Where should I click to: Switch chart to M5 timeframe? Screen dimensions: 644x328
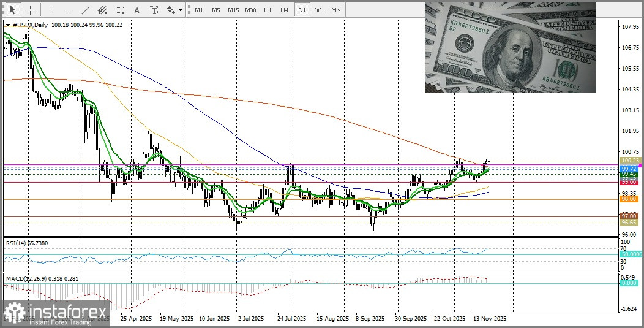(x=216, y=9)
